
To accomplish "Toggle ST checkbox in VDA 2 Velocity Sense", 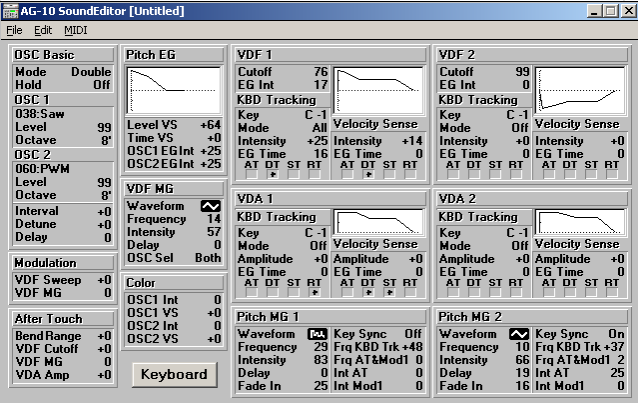I will click(x=591, y=292).
